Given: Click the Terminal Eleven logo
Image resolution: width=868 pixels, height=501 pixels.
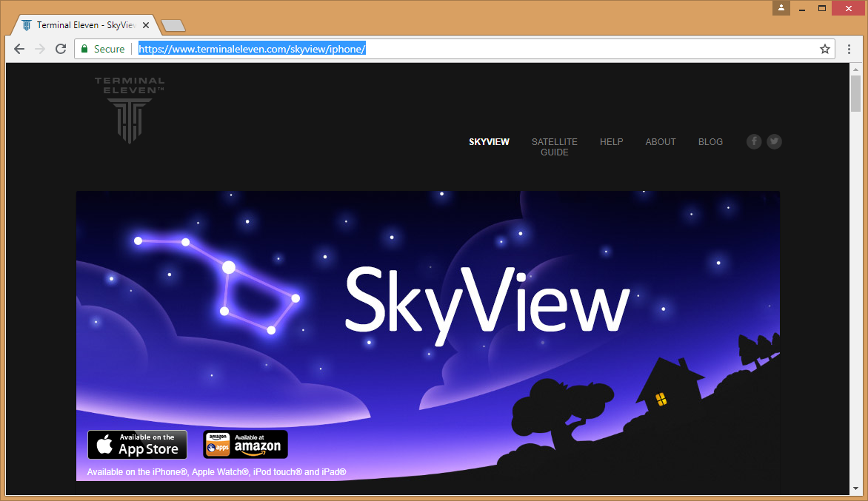Looking at the screenshot, I should [x=130, y=110].
